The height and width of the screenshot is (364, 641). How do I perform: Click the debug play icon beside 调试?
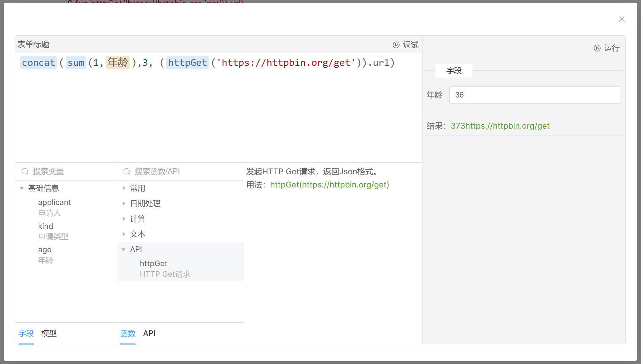pos(396,45)
